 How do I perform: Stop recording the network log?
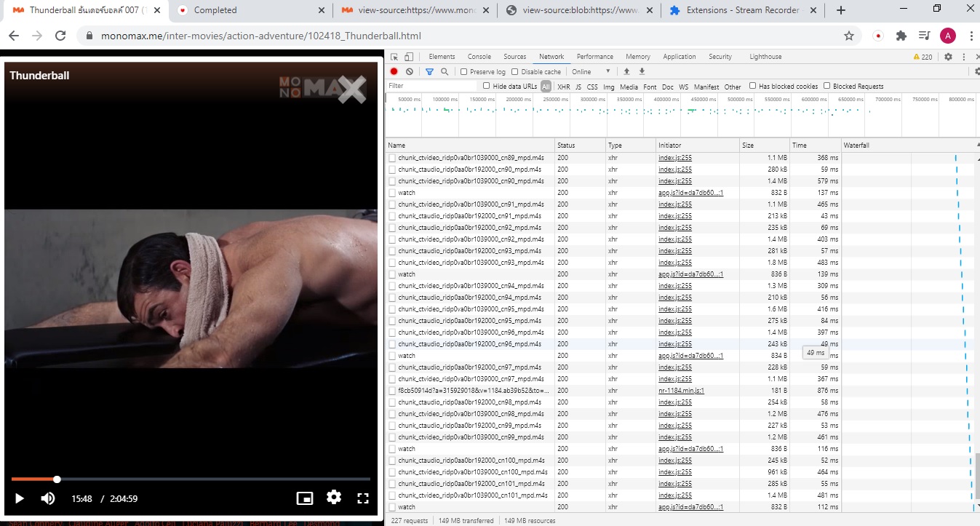click(394, 71)
